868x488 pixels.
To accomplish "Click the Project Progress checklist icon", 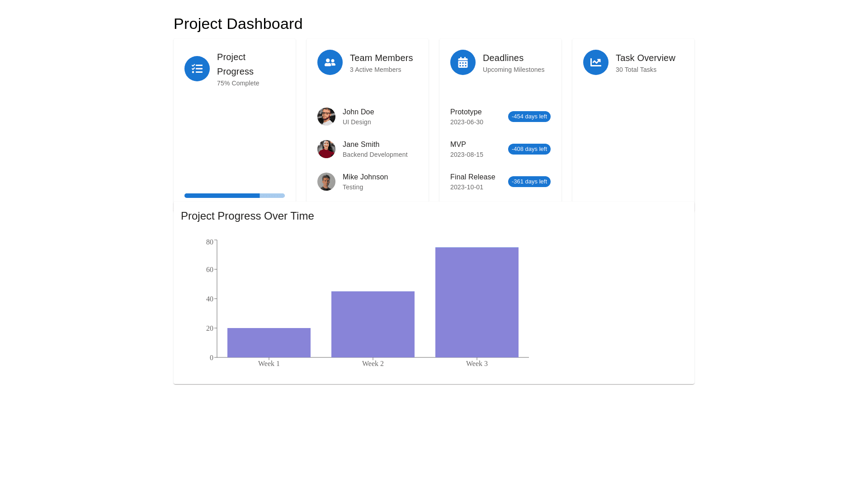I will [197, 69].
